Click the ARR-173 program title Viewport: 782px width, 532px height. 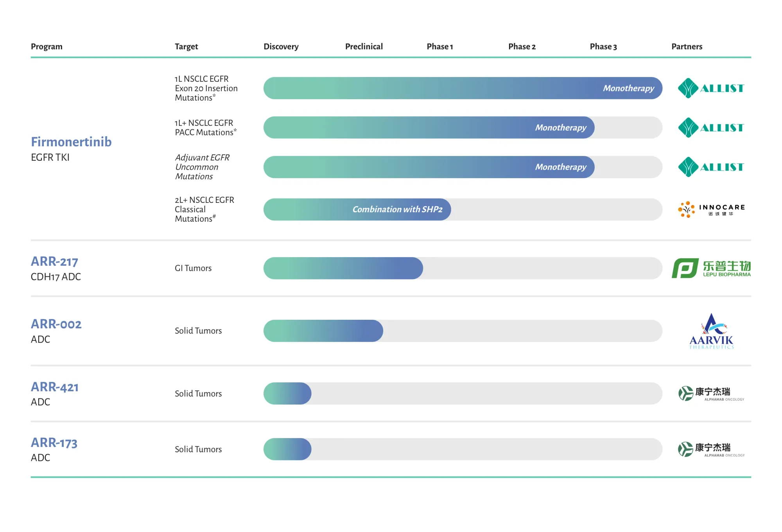pyautogui.click(x=54, y=442)
